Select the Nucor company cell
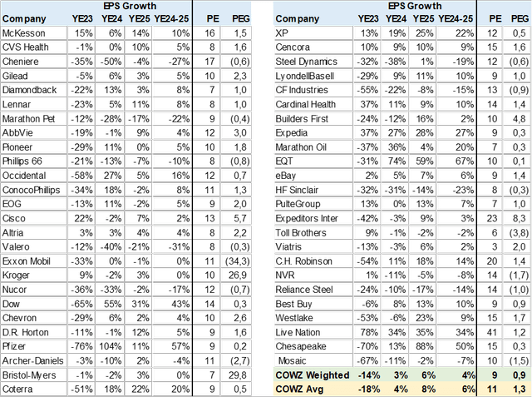This screenshot has width=532, height=397. click(x=33, y=290)
